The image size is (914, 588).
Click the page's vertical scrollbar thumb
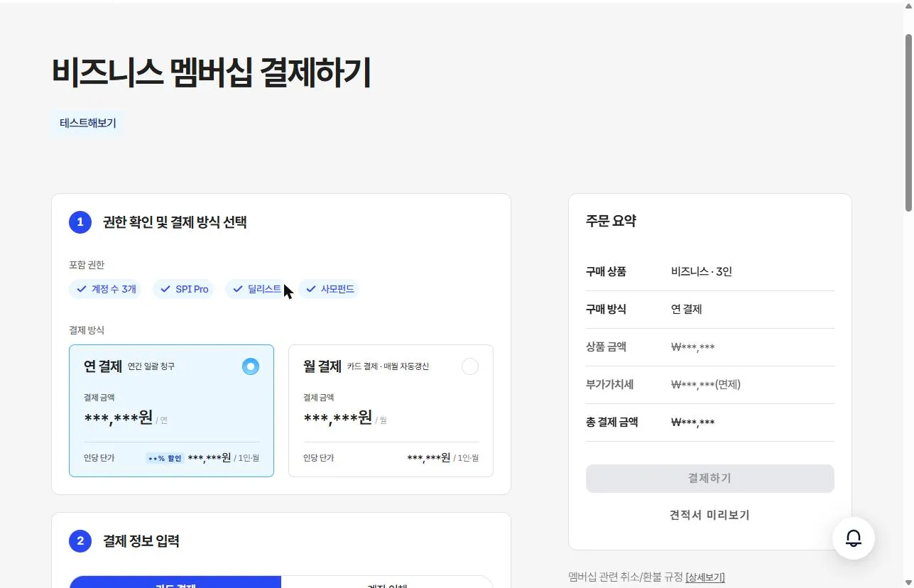coord(908,122)
